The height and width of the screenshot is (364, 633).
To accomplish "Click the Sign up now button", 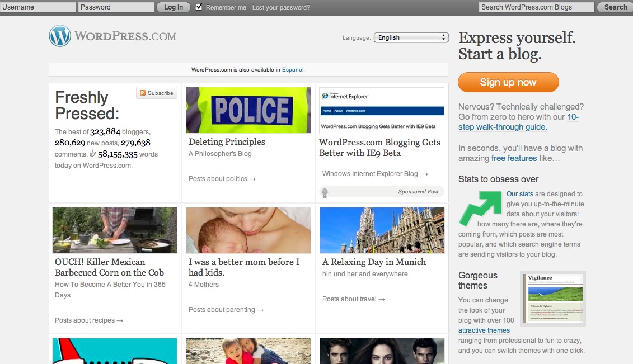I will 508,82.
